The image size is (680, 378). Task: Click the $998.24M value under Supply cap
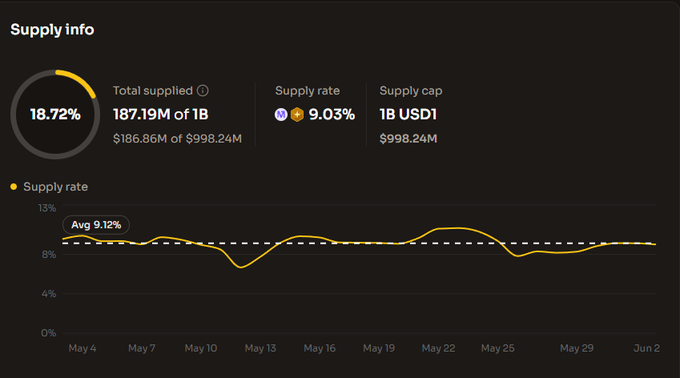tap(408, 139)
